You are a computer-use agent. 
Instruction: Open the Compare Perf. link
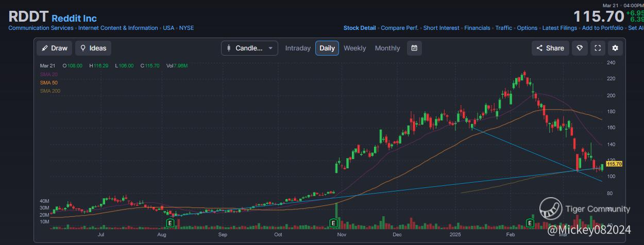click(x=400, y=28)
